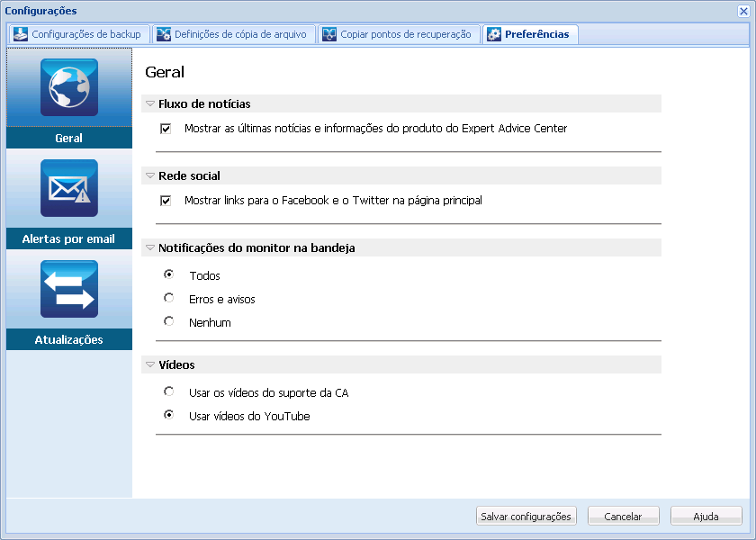Open Alertas por email via envelope icon
Image resolution: width=756 pixels, height=540 pixels.
point(68,188)
